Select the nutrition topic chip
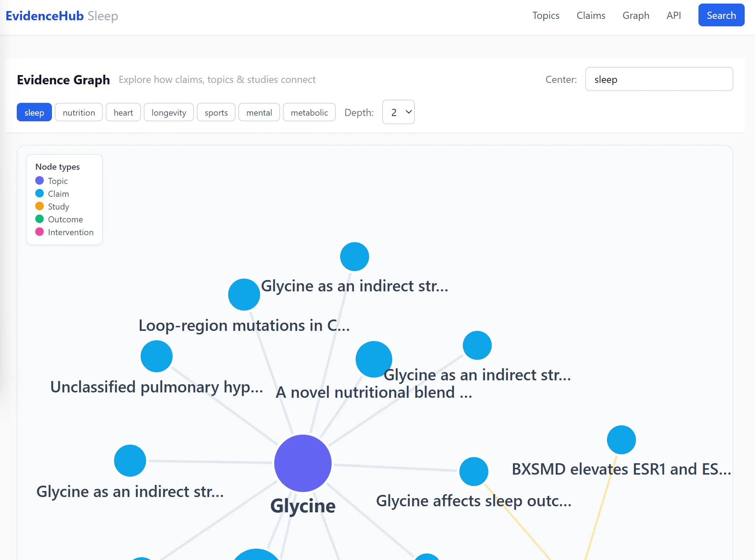 click(x=79, y=112)
